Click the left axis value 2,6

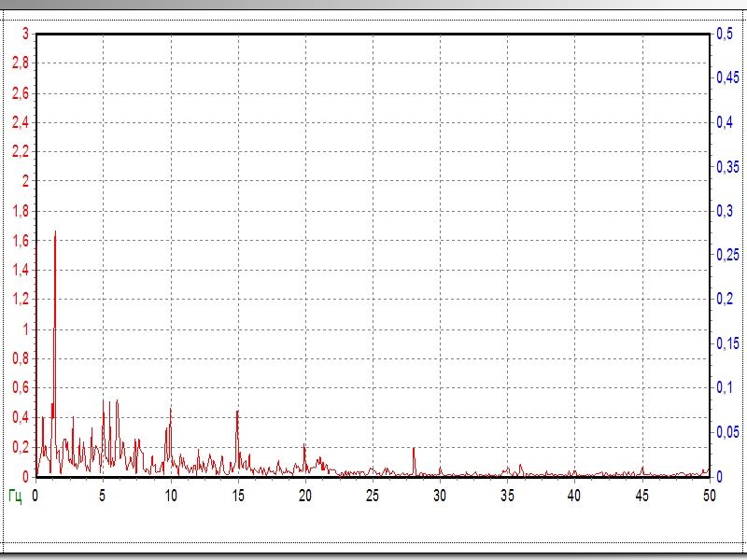pyautogui.click(x=21, y=93)
